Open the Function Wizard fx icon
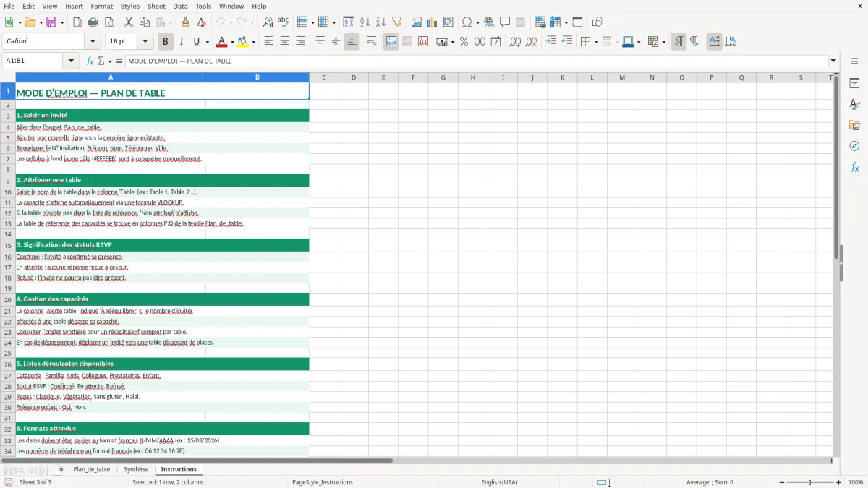868x488 pixels. point(90,61)
